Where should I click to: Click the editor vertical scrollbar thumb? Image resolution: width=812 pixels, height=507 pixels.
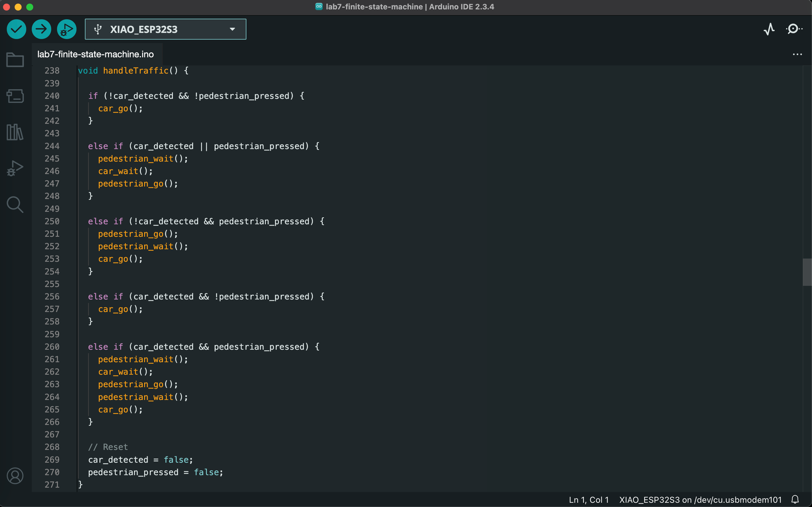coord(807,272)
